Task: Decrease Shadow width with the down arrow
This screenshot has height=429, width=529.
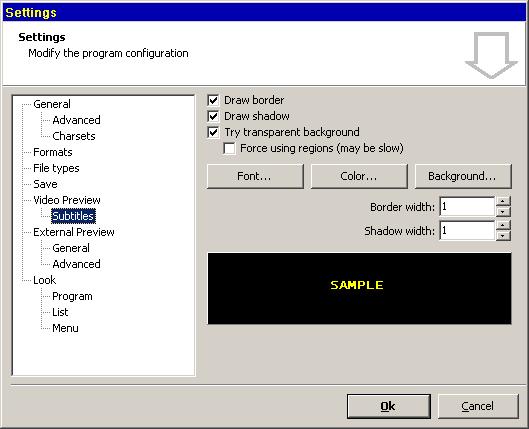Action: (x=503, y=236)
